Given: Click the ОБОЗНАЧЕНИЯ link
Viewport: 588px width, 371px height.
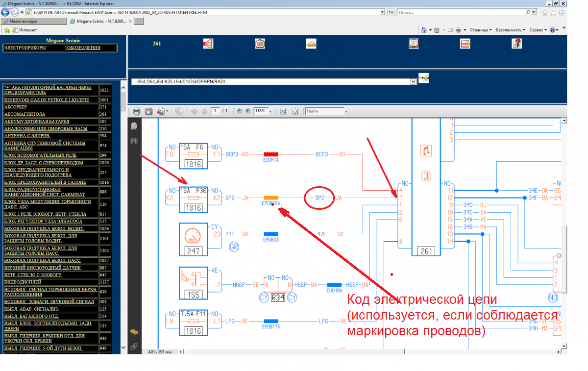Looking at the screenshot, I should click(x=83, y=48).
